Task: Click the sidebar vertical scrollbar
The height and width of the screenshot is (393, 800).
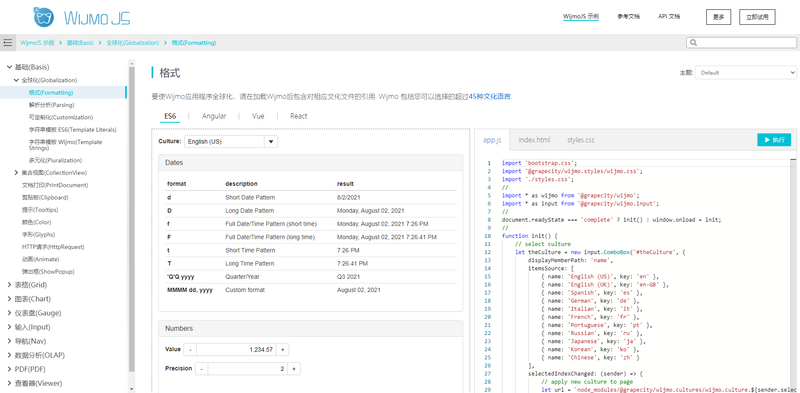Action: [x=132, y=219]
